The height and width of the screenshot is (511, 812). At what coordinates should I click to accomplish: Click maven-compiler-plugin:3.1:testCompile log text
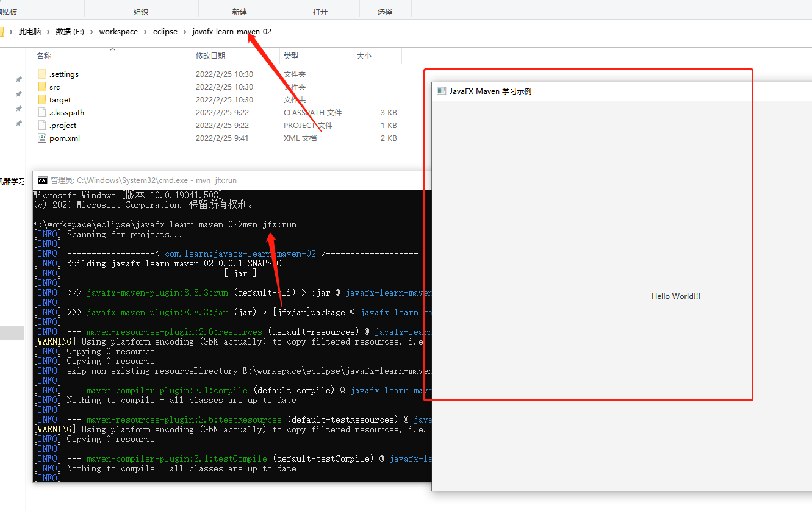[x=176, y=459]
